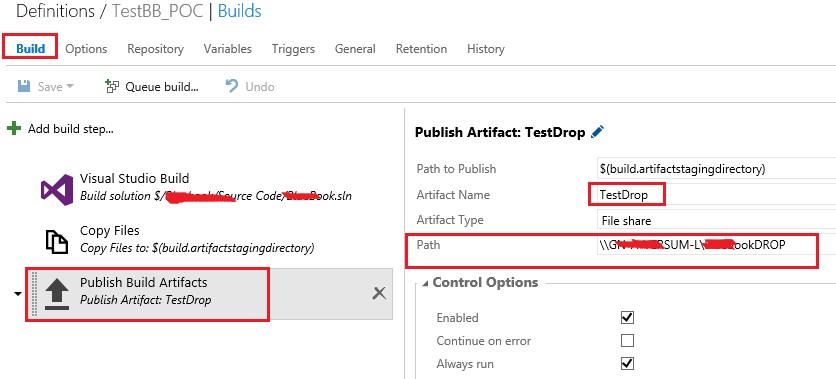Edit artifact name via the pencil icon
Screen dimensions: 836x379
coord(598,132)
